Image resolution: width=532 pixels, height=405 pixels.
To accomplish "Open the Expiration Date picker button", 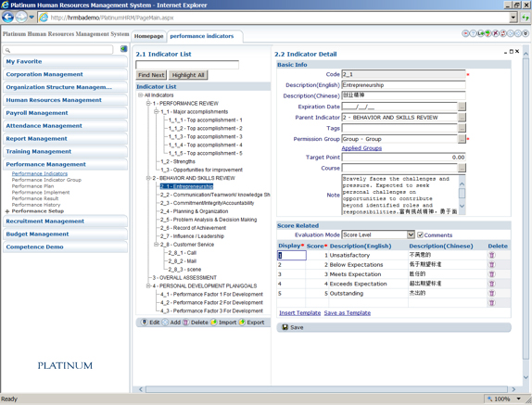I will click(462, 107).
